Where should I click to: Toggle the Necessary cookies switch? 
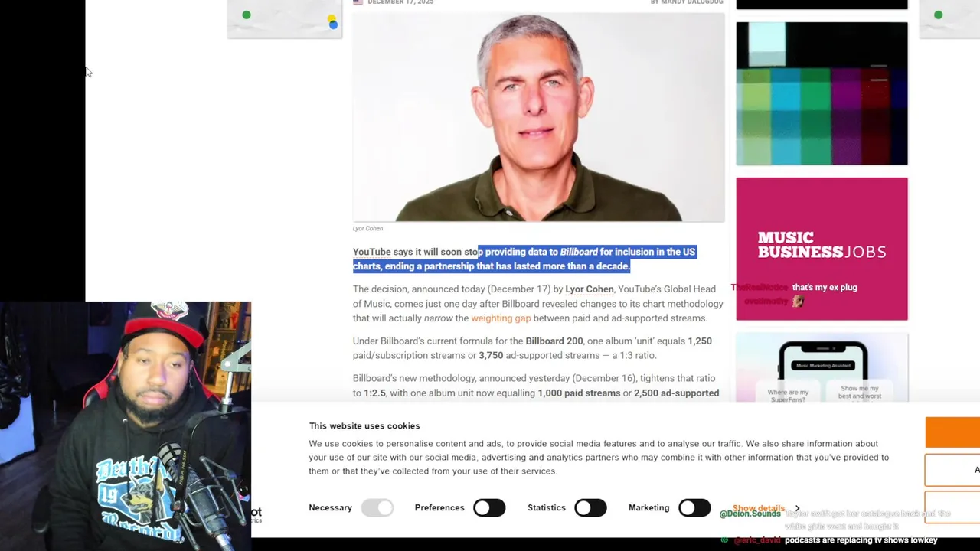tap(377, 507)
